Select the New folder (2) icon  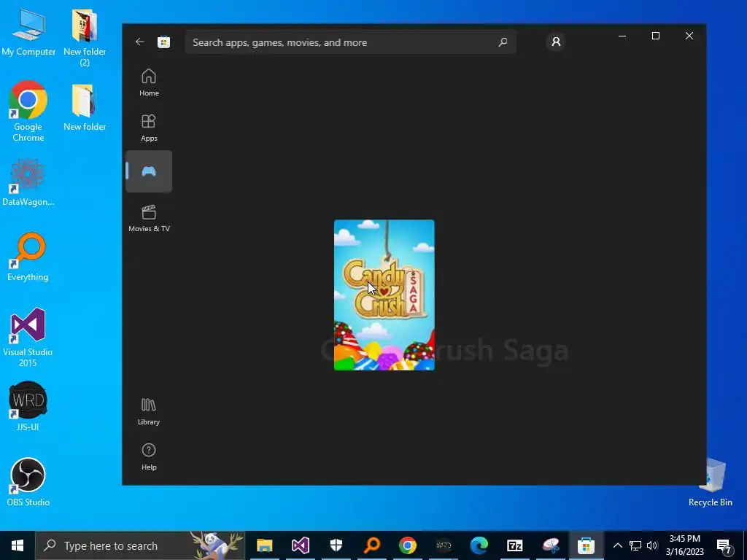coord(85,38)
